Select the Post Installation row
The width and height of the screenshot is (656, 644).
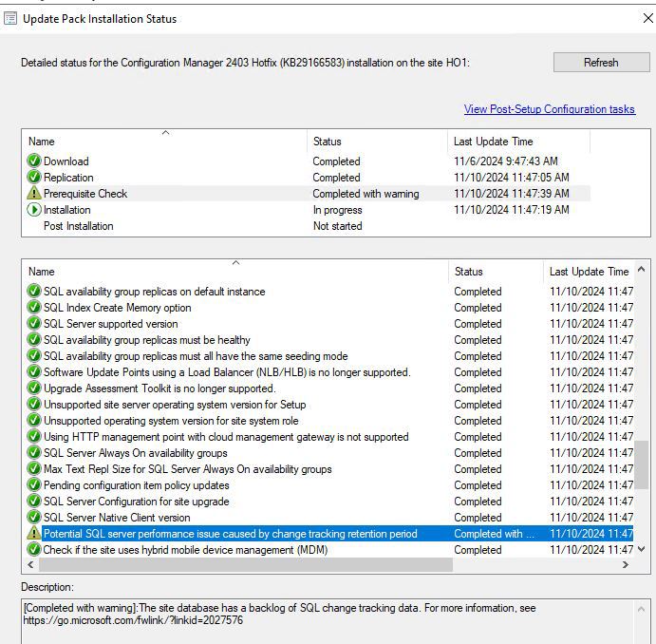pos(307,225)
